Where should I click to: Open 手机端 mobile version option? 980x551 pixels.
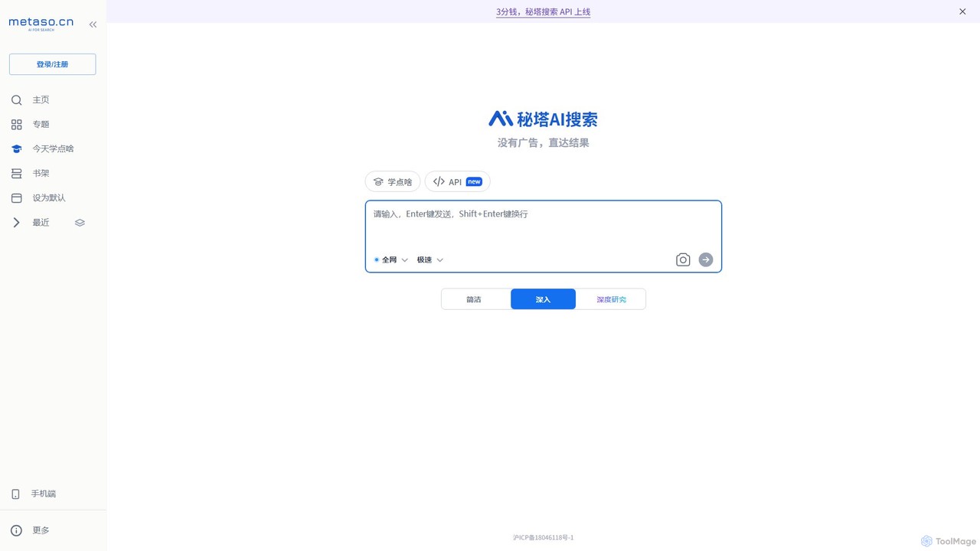click(43, 494)
